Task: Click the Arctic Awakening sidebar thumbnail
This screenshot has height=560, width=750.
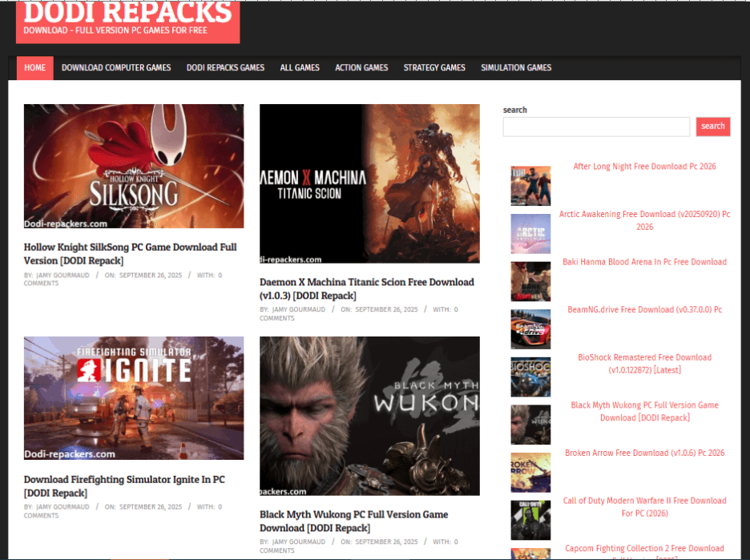Action: click(530, 234)
